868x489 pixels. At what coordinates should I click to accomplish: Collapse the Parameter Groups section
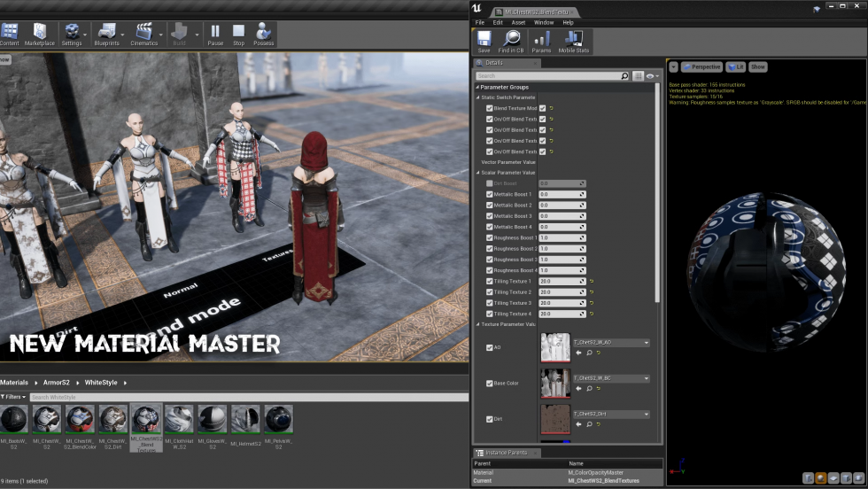pyautogui.click(x=477, y=87)
